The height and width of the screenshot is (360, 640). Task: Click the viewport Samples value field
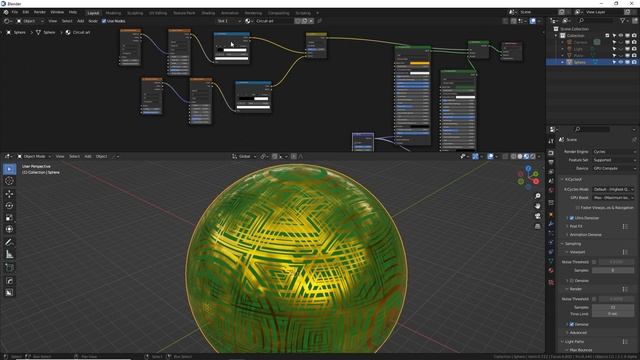pos(613,270)
